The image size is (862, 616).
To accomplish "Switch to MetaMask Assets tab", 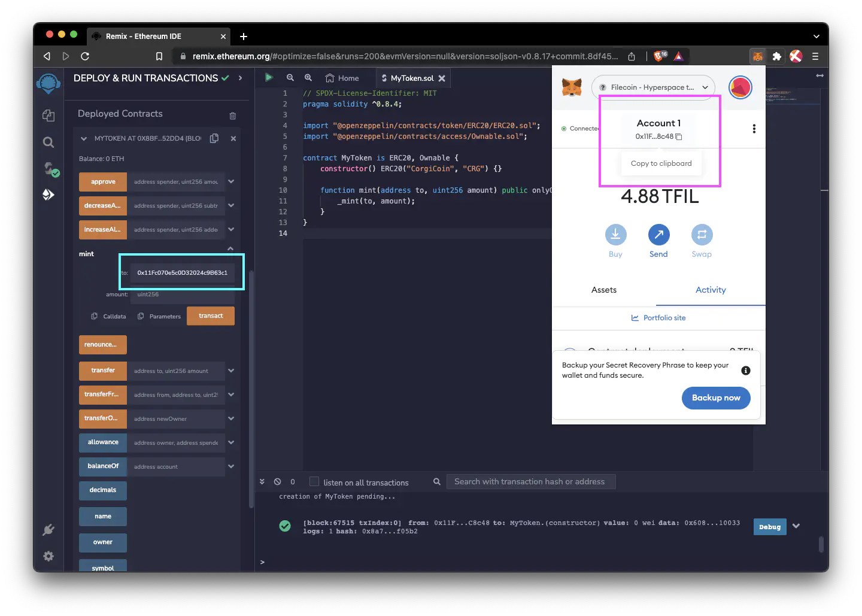I will coord(604,290).
